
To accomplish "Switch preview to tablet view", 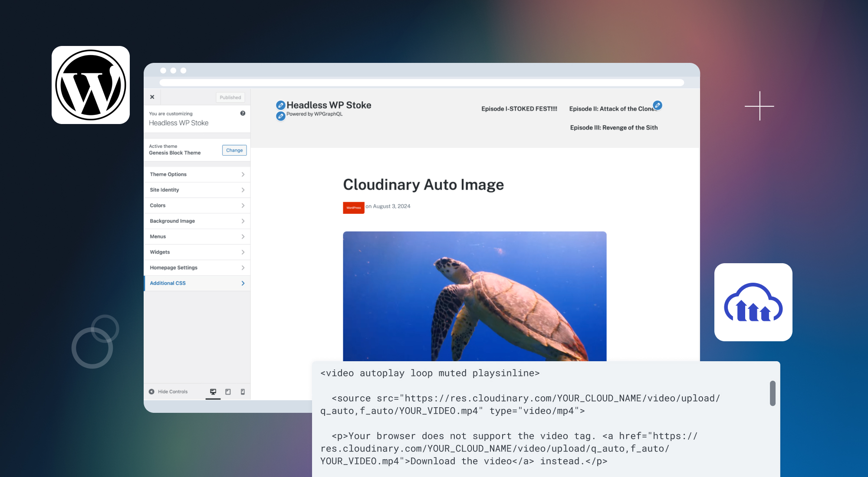I will pos(227,392).
